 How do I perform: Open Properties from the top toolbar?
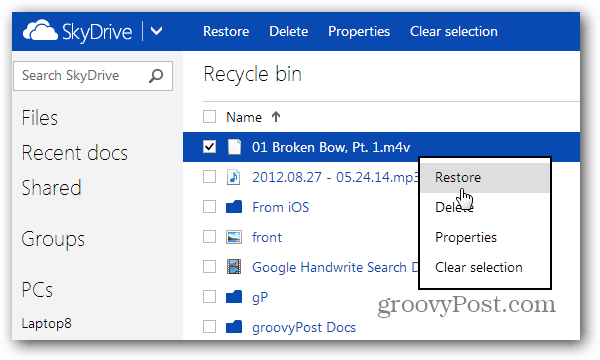point(359,31)
